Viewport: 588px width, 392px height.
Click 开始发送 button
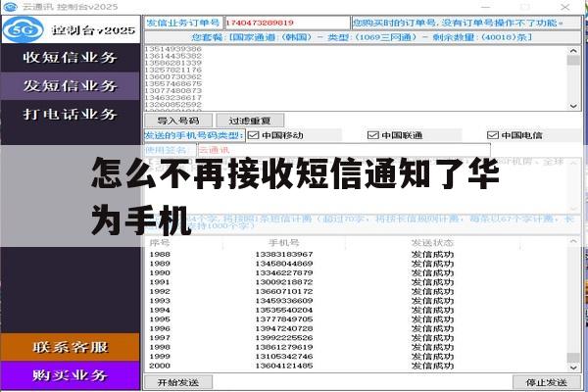pyautogui.click(x=178, y=382)
